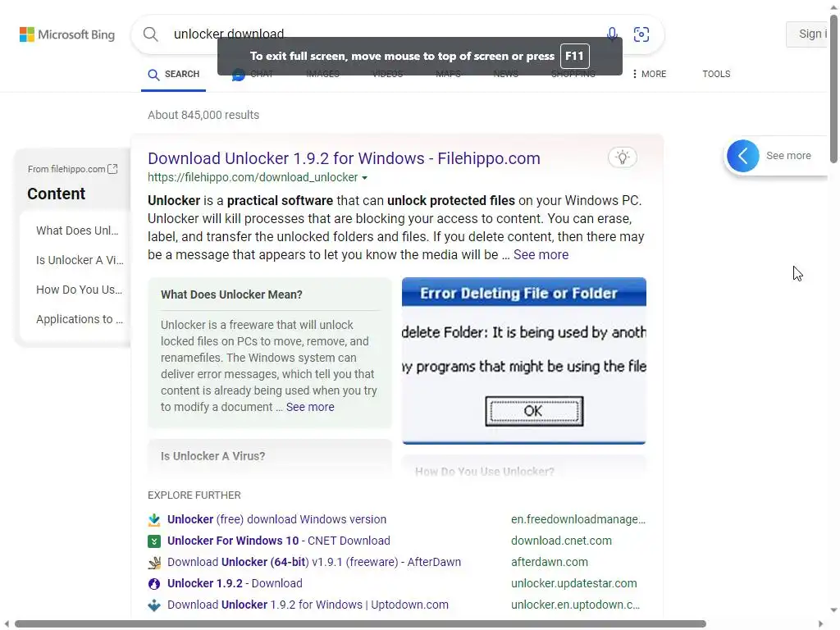The width and height of the screenshot is (840, 630).
Task: Click the scroll down arrow
Action: [833, 610]
